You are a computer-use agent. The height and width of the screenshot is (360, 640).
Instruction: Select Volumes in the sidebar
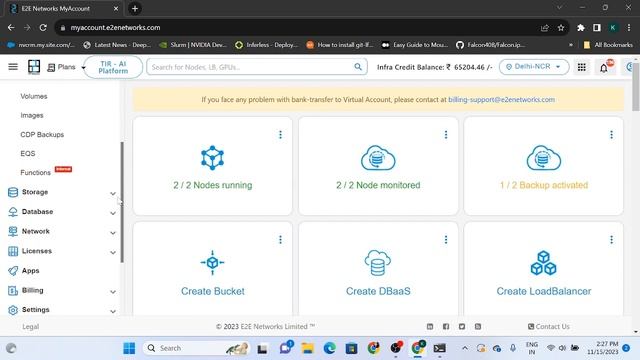pos(34,96)
